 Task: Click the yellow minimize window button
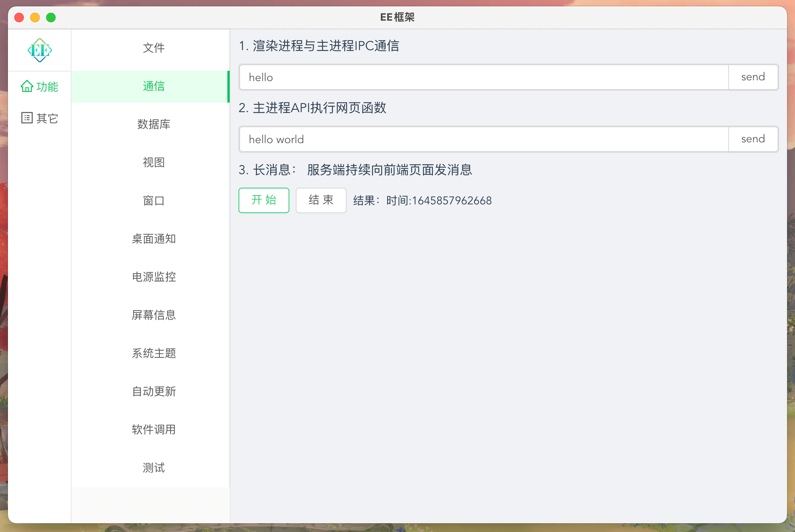coord(35,17)
